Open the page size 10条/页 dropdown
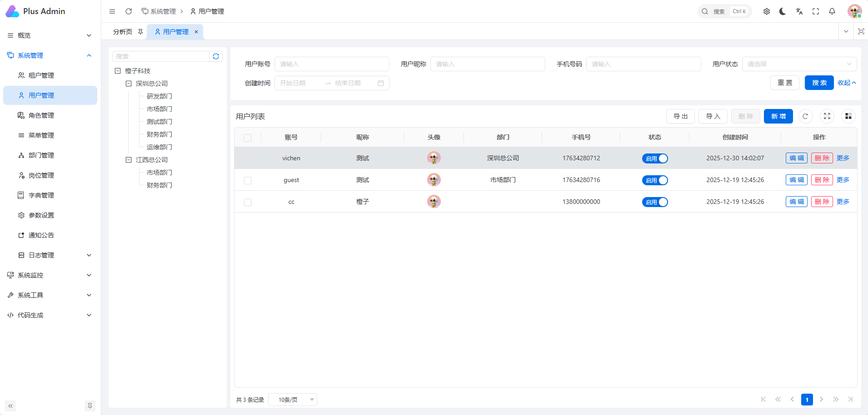This screenshot has width=868, height=415. (292, 400)
